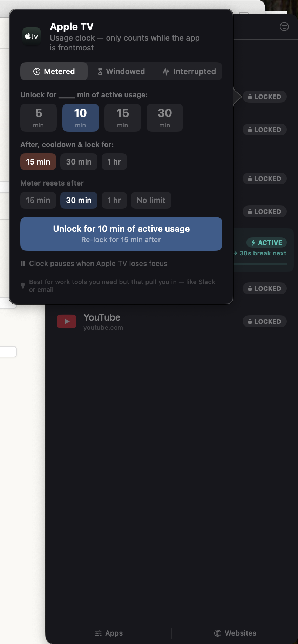Click the Apple TV popover title
The image size is (298, 644).
point(72,27)
